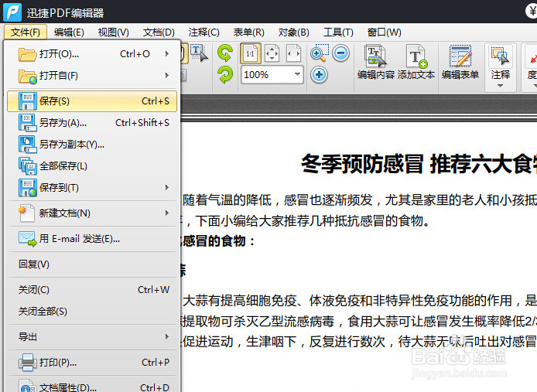Click the 编辑内容 tool
The height and width of the screenshot is (392, 537).
click(x=376, y=62)
